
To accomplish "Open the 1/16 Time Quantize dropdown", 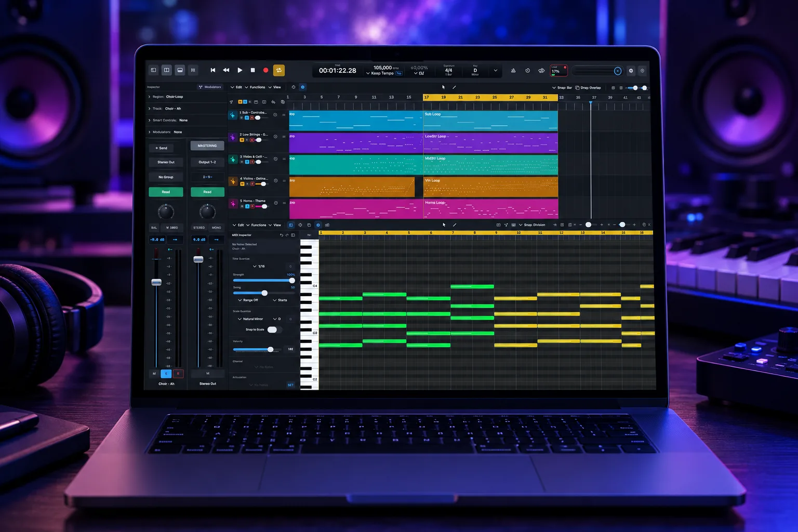I will point(259,266).
